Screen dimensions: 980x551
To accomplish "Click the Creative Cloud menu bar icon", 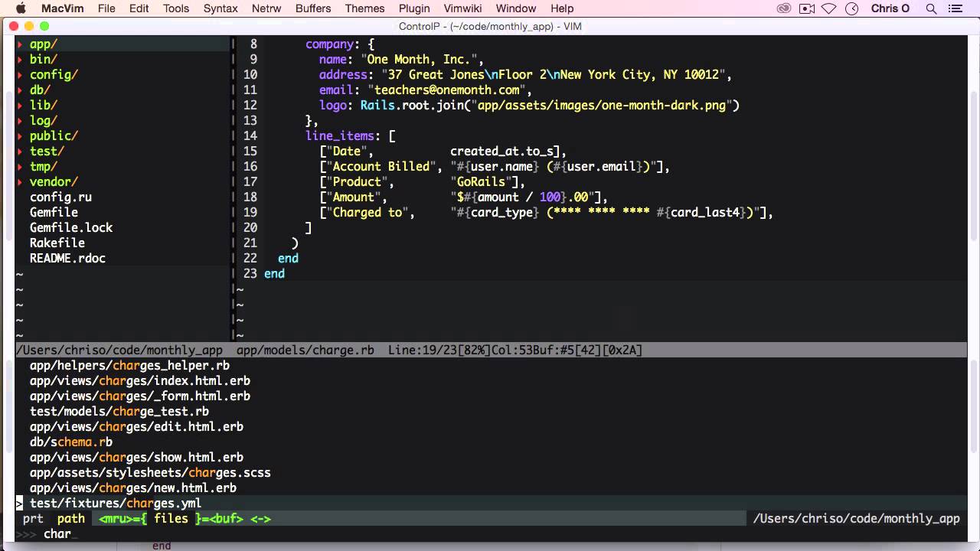I will coord(783,8).
